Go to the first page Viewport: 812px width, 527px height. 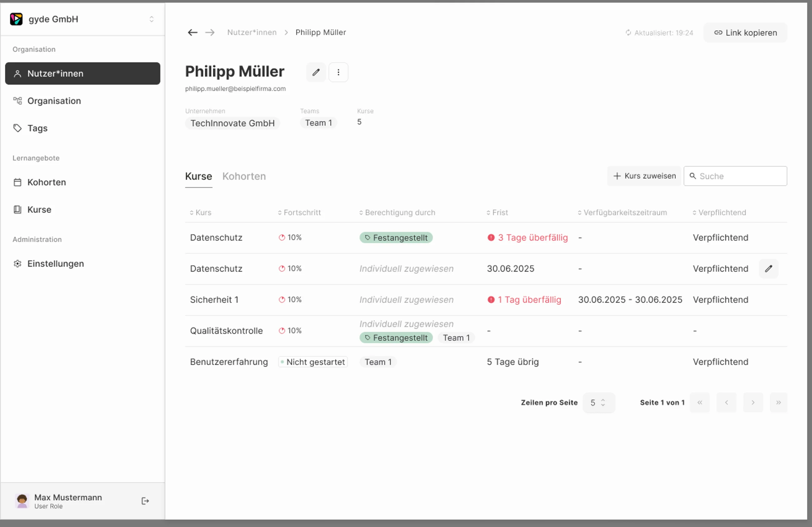pyautogui.click(x=700, y=403)
